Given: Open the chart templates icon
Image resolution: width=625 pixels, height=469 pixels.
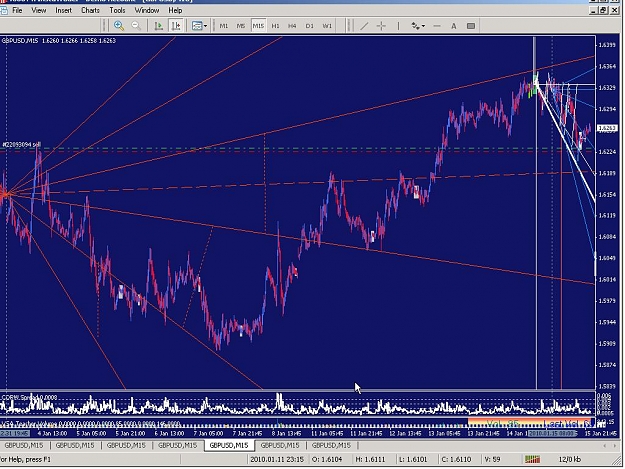Looking at the screenshot, I should 197,26.
